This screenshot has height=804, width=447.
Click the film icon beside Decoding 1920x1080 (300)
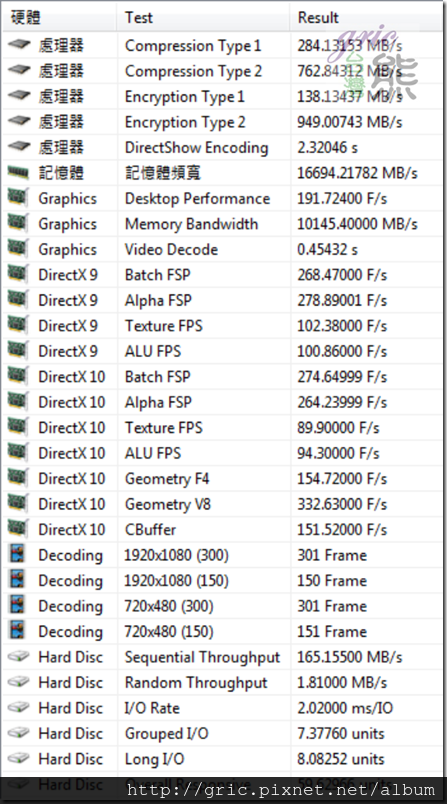(x=18, y=555)
